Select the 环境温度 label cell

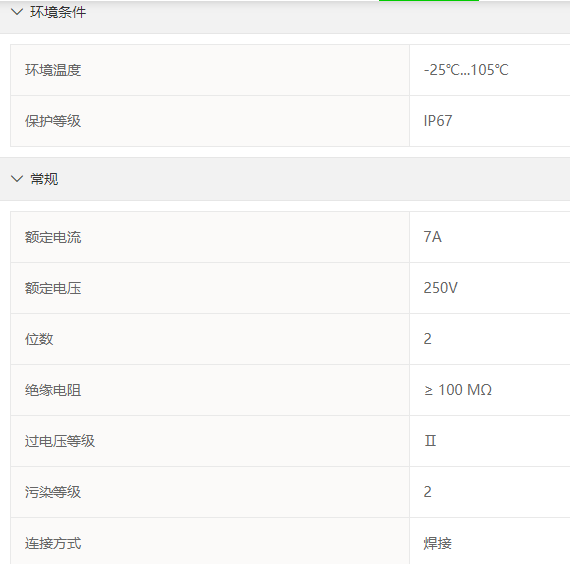click(210, 70)
